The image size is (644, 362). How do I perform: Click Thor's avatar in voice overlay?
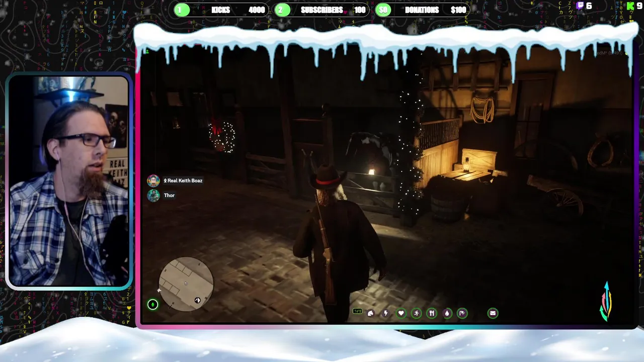point(153,195)
